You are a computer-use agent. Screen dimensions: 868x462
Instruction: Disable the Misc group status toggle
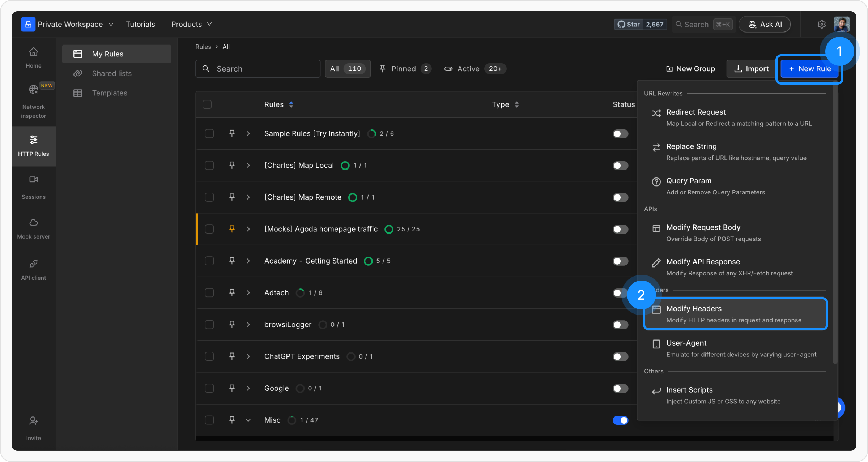620,420
